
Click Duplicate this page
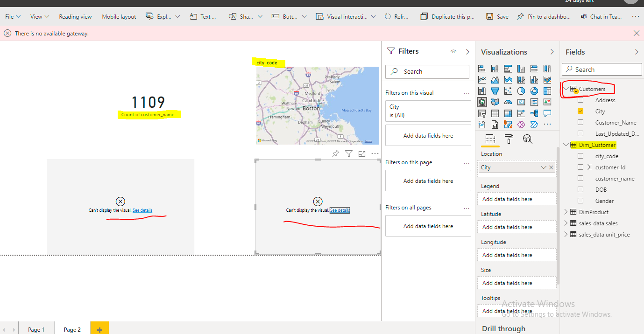click(x=447, y=16)
